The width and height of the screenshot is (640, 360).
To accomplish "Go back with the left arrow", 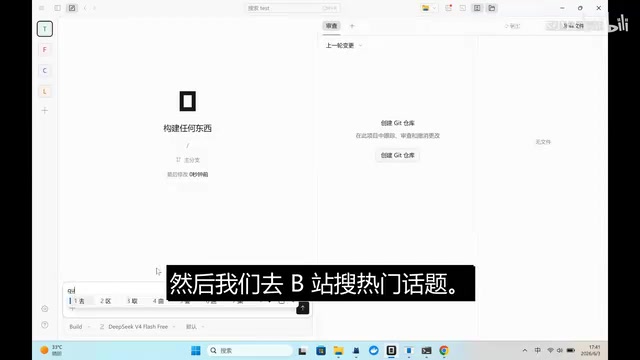I will click(x=85, y=8).
